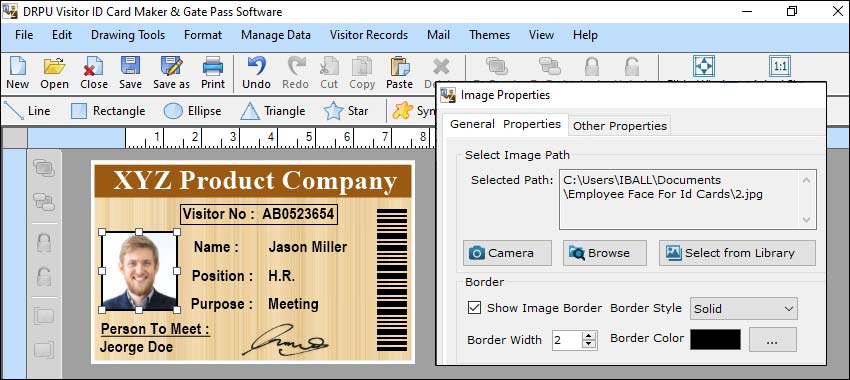Click the black Border Color swatch

(716, 339)
